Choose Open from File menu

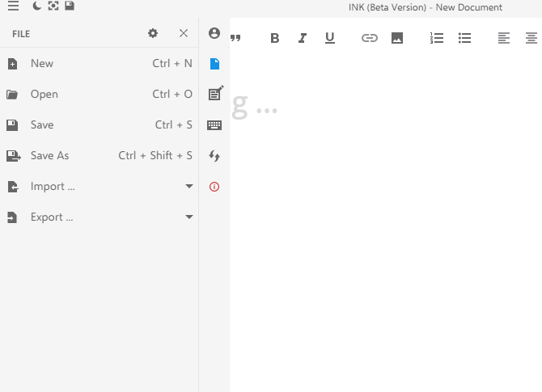point(100,95)
